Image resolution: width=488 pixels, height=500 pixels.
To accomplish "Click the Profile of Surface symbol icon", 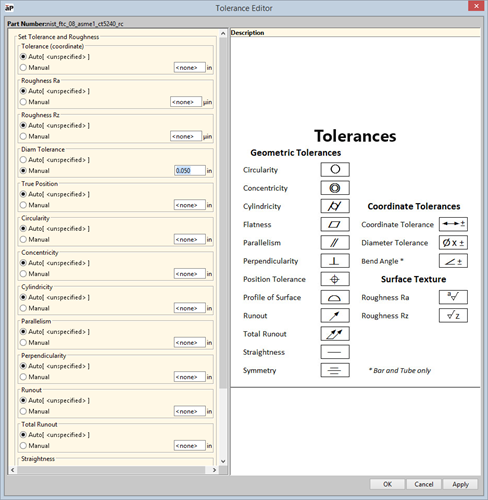I will point(335,297).
